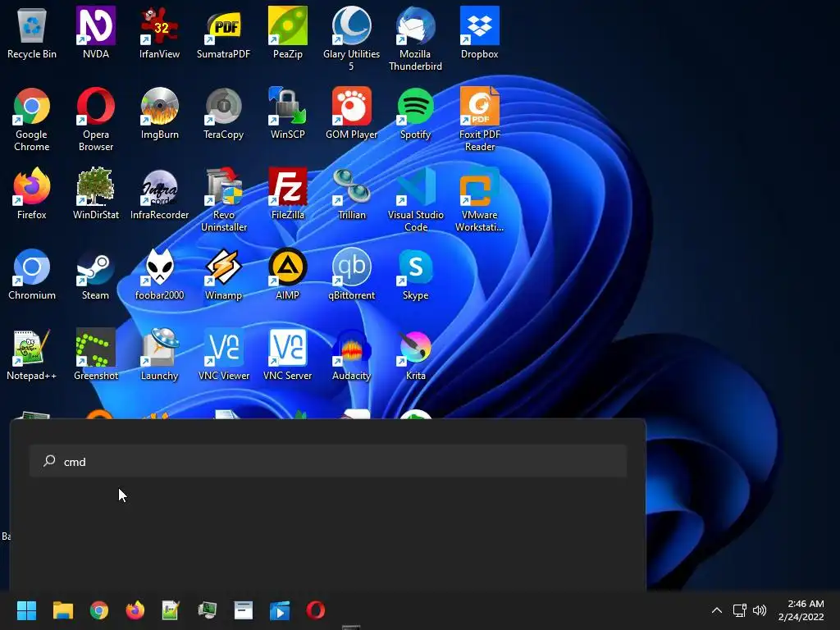
Task: Select the ImgBurn desktop icon
Action: point(159,113)
